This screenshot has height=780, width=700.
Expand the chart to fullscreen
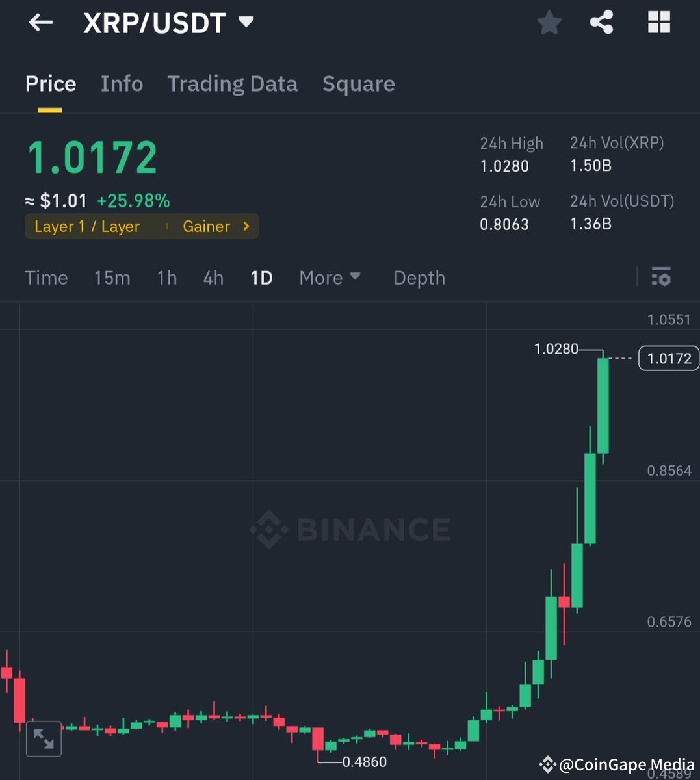click(x=44, y=739)
